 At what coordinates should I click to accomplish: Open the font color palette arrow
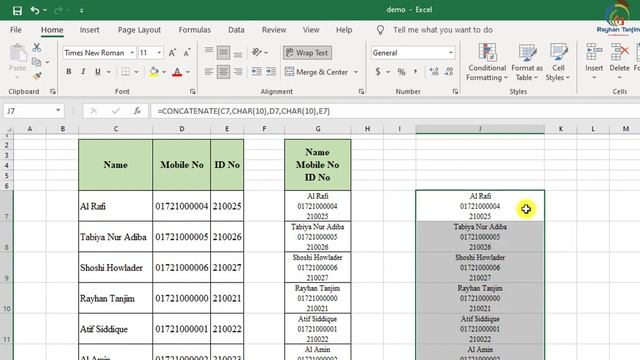coord(188,72)
